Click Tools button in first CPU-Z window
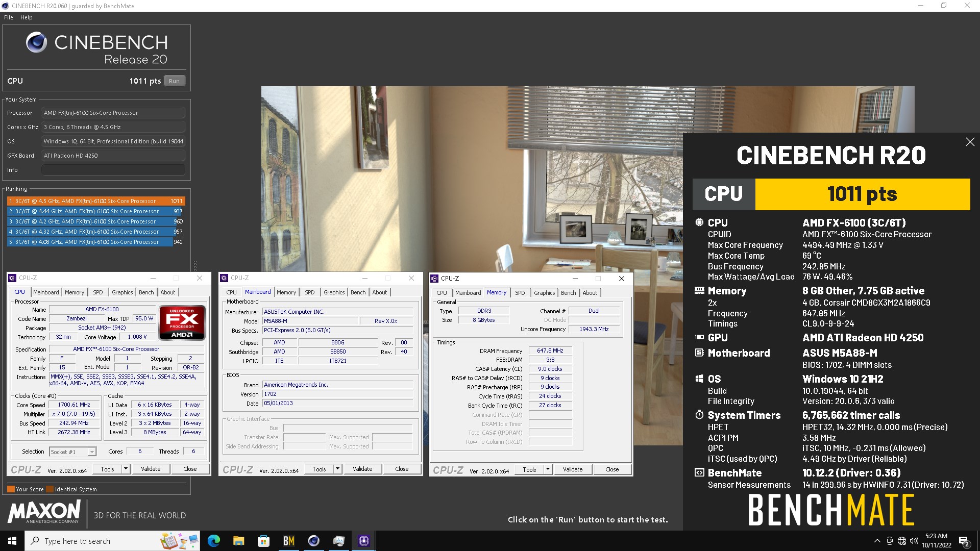This screenshot has height=551, width=980. tap(107, 469)
